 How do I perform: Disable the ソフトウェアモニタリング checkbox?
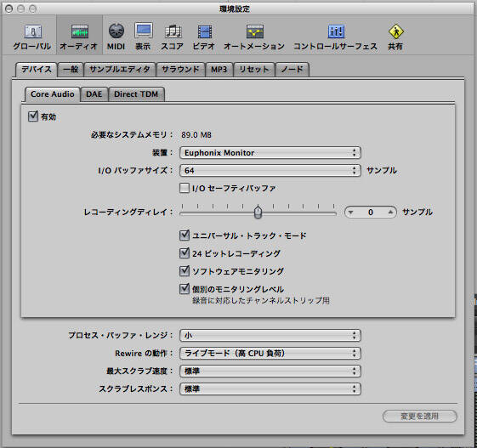point(185,270)
